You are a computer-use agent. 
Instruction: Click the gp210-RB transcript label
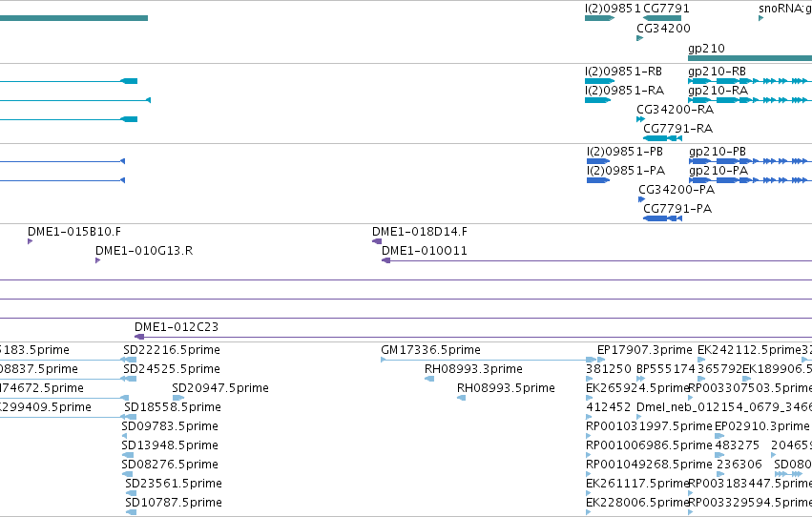(717, 72)
